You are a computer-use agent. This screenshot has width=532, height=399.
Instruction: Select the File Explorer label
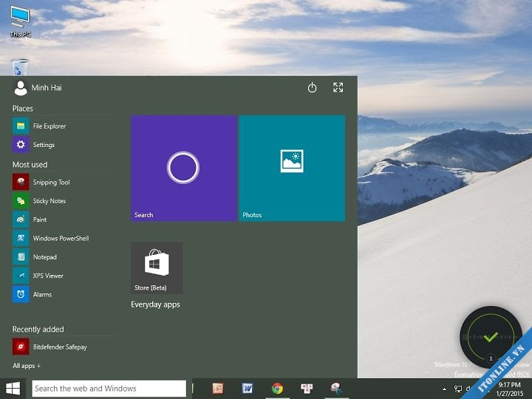50,126
